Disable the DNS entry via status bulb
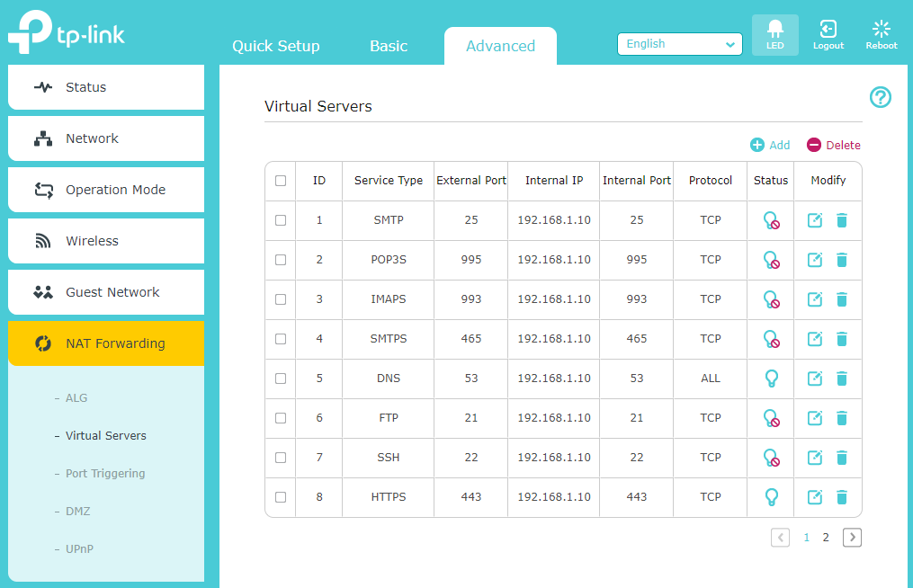This screenshot has height=588, width=913. pos(771,379)
